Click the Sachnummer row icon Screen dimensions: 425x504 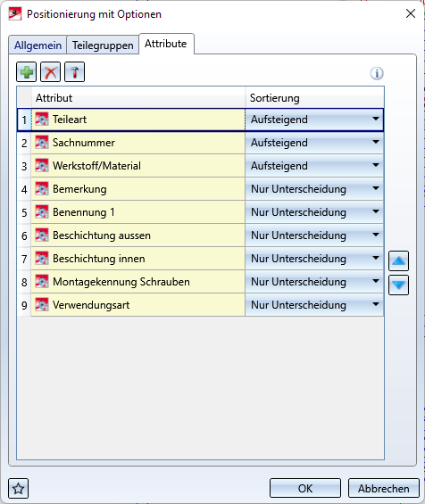42,143
